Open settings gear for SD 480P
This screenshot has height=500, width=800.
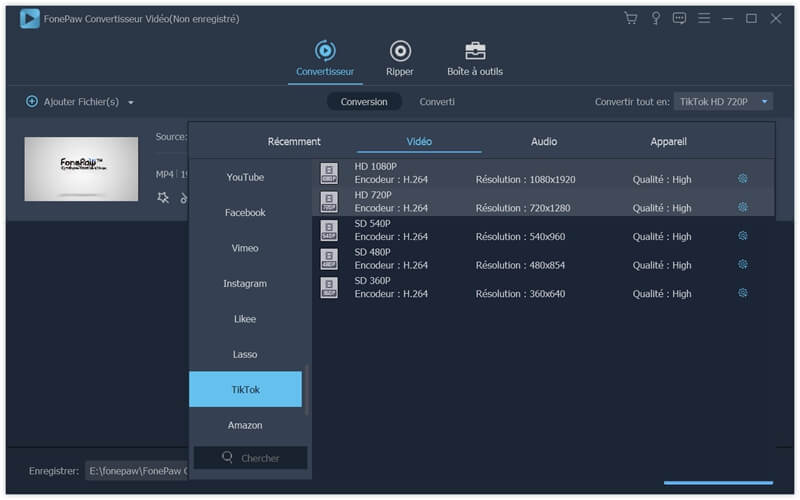click(743, 264)
